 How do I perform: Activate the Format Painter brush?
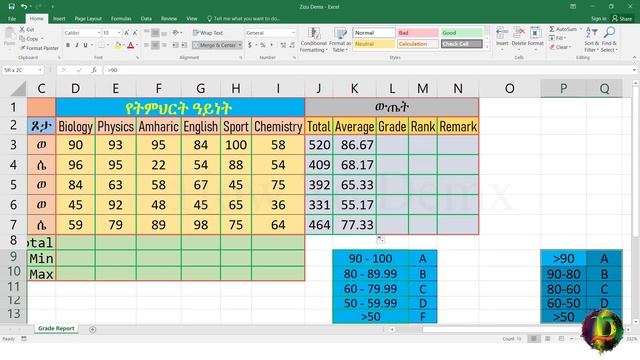pos(39,48)
